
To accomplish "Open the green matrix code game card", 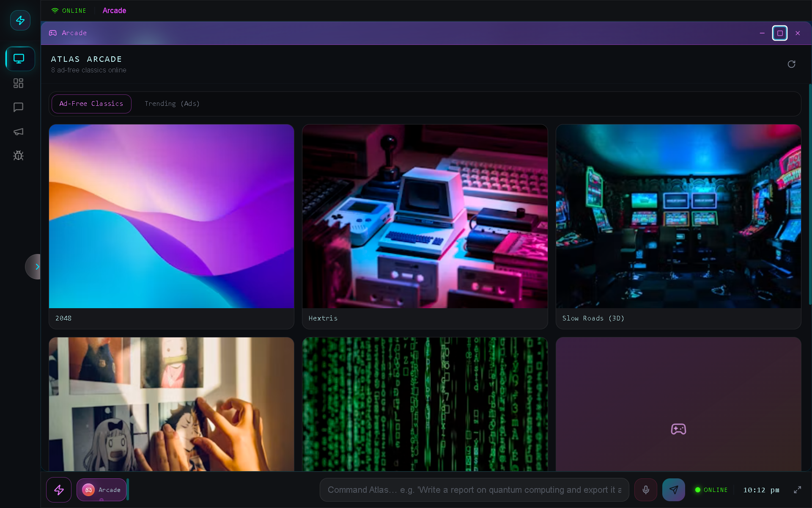I will click(x=425, y=404).
